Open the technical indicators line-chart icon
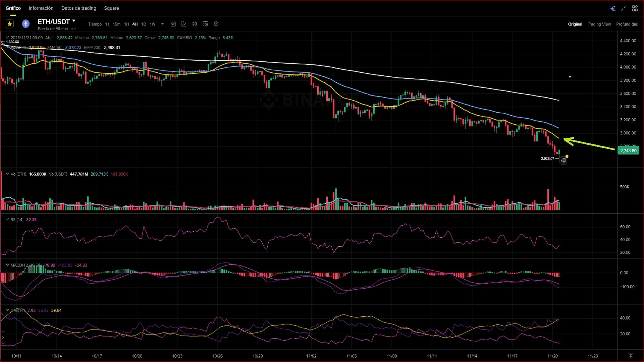This screenshot has height=362, width=644. [x=184, y=24]
